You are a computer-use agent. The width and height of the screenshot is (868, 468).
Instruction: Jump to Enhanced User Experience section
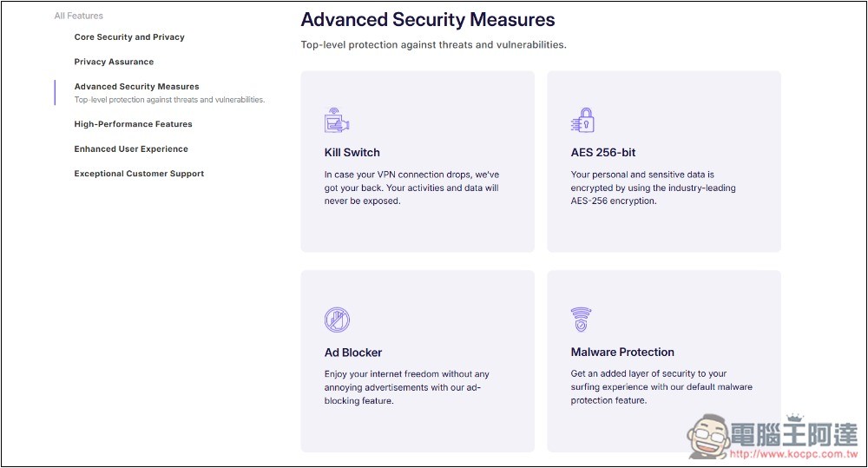[x=131, y=149]
